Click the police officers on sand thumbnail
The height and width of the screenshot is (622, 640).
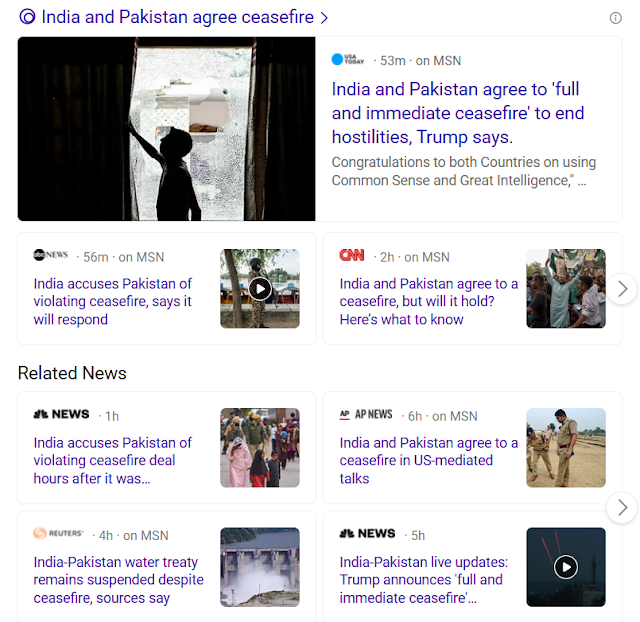click(x=566, y=448)
